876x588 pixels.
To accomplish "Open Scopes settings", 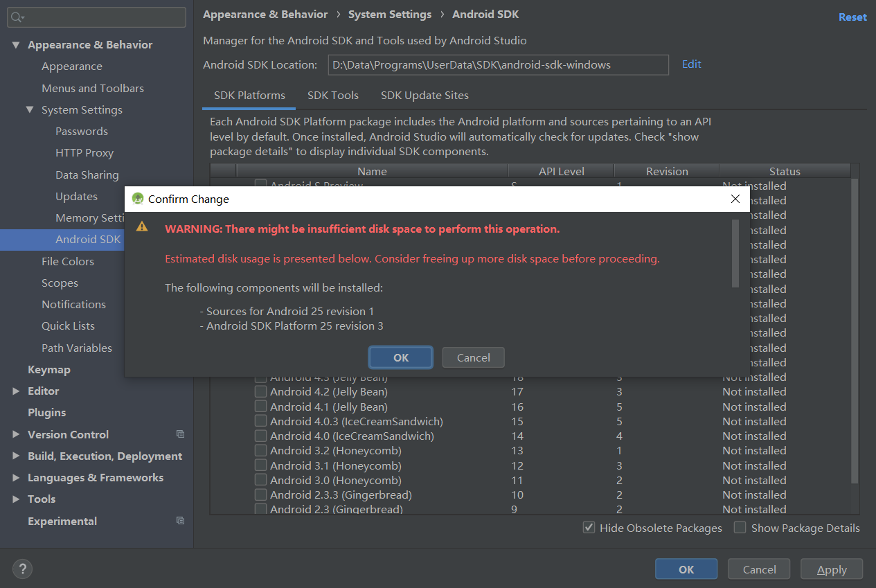I will tap(60, 283).
